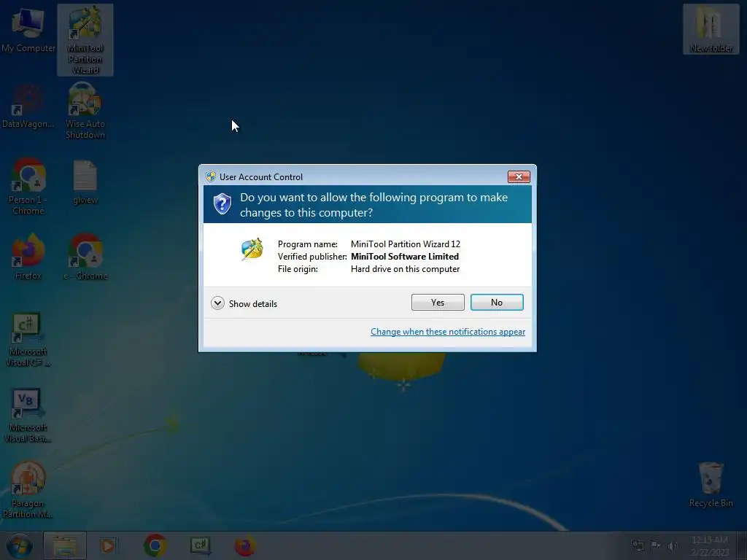Screen dimensions: 747x560
Task: Click the taskbar clock showing the date
Action: (x=709, y=546)
